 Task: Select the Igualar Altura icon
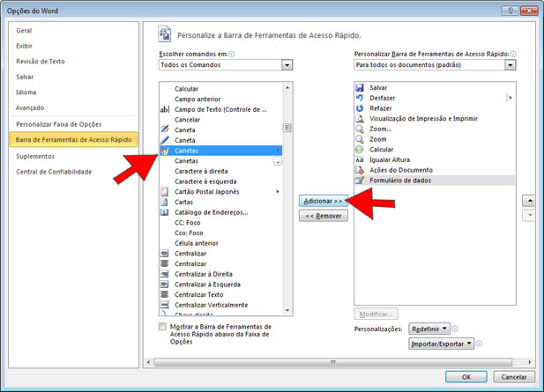(360, 159)
